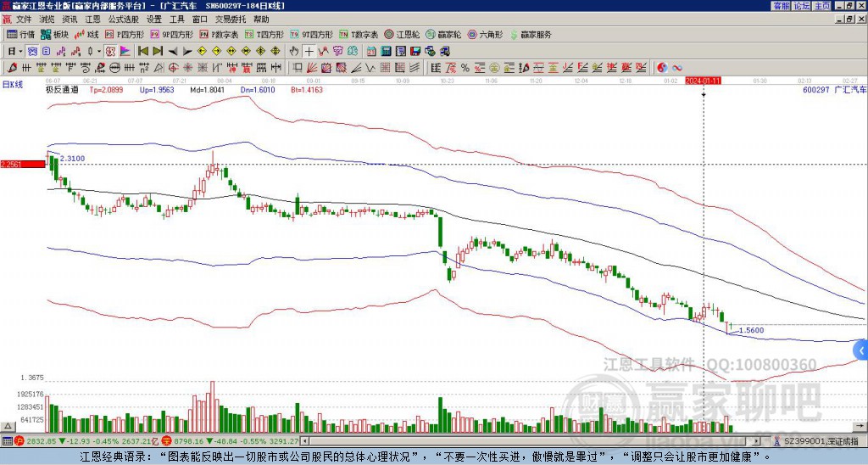This screenshot has width=868, height=465.
Task: Click the SZ399001 深证成指 status entry
Action: [821, 441]
